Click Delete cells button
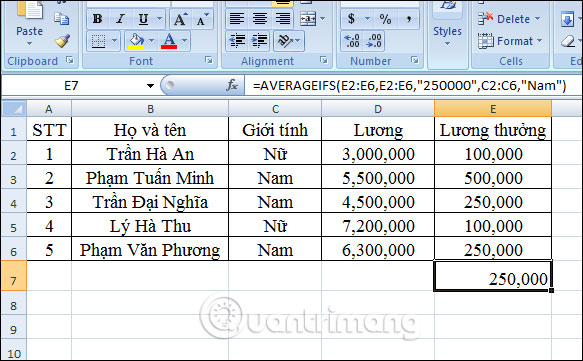This screenshot has height=361, width=583. coord(509,19)
